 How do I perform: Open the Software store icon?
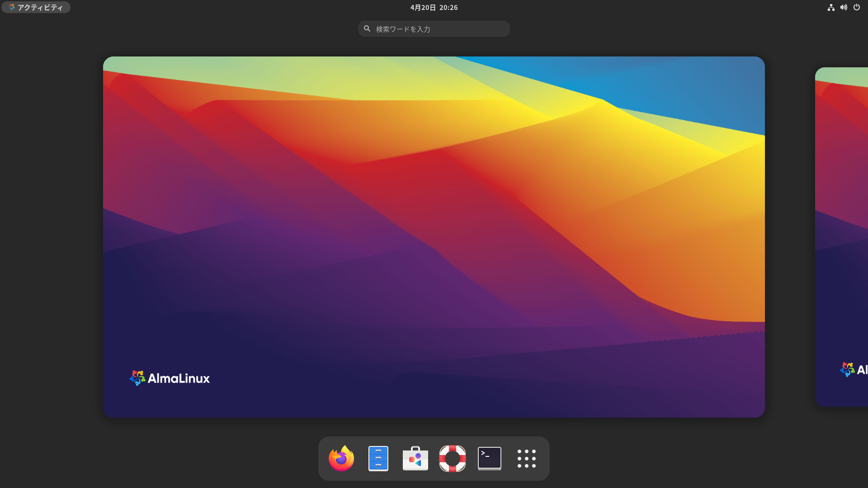[x=415, y=459]
